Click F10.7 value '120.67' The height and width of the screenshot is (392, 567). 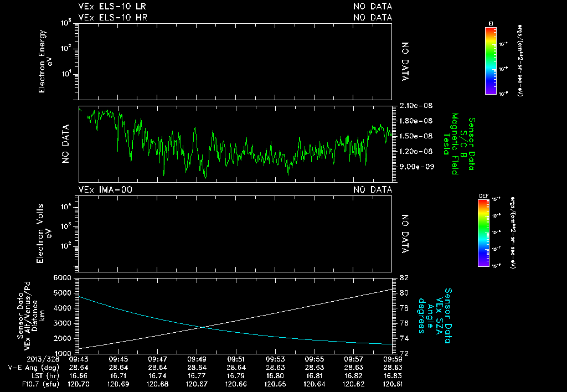(197, 384)
